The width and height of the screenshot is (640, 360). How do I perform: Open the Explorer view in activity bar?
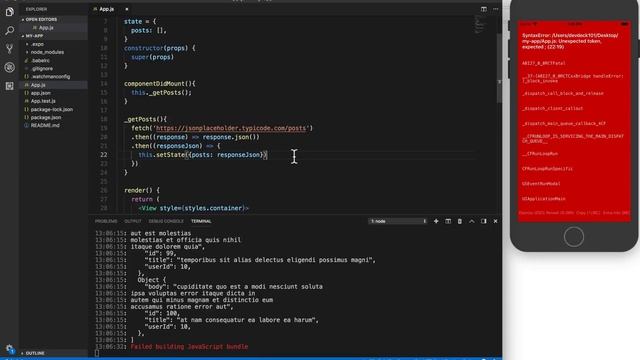[9, 12]
